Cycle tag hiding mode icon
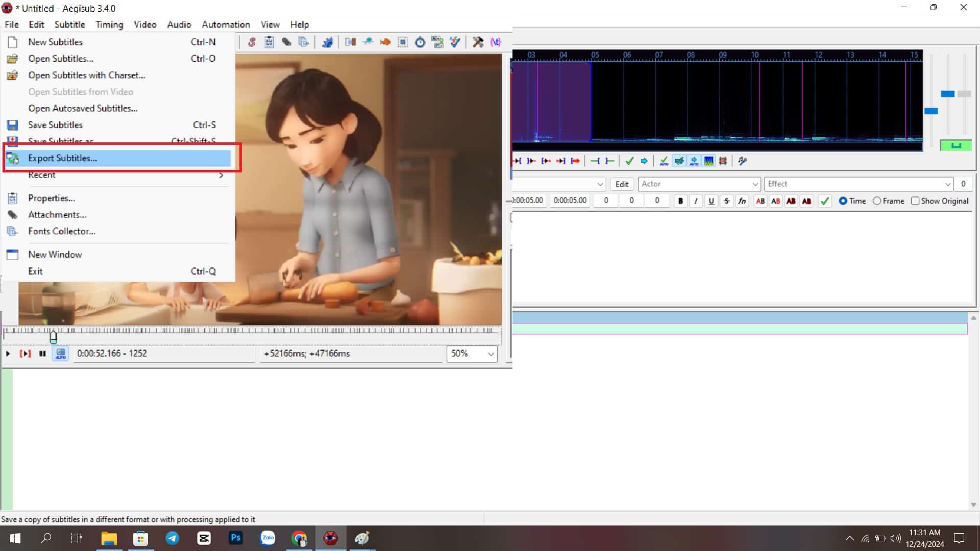Image resolution: width=980 pixels, height=551 pixels. (x=496, y=42)
